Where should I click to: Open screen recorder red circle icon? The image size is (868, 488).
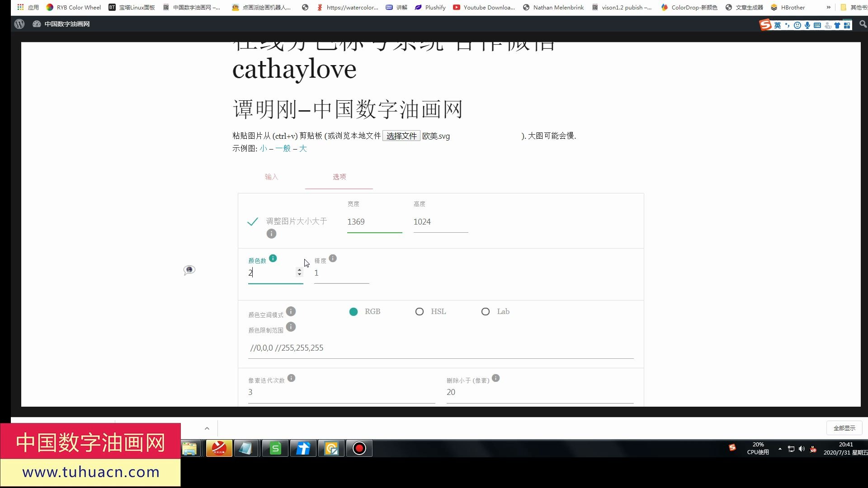tap(359, 448)
